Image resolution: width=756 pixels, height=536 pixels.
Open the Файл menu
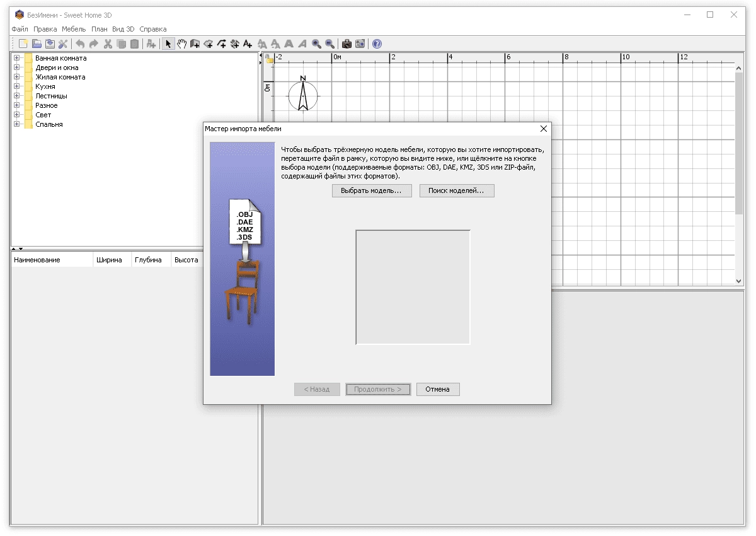point(20,29)
